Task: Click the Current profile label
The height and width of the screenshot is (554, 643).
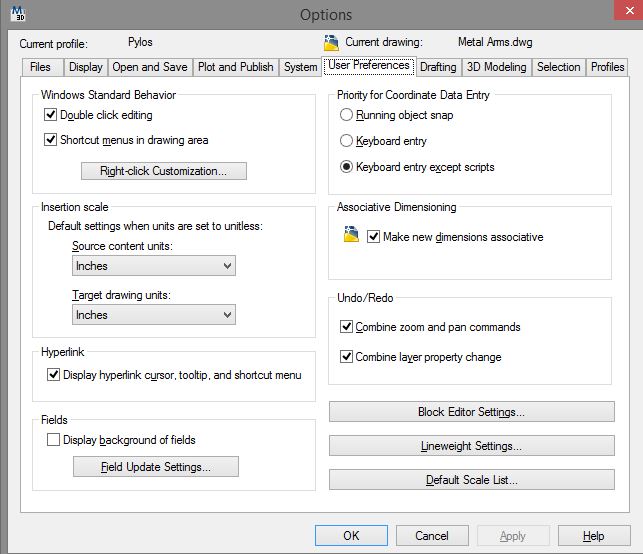Action: pyautogui.click(x=53, y=44)
